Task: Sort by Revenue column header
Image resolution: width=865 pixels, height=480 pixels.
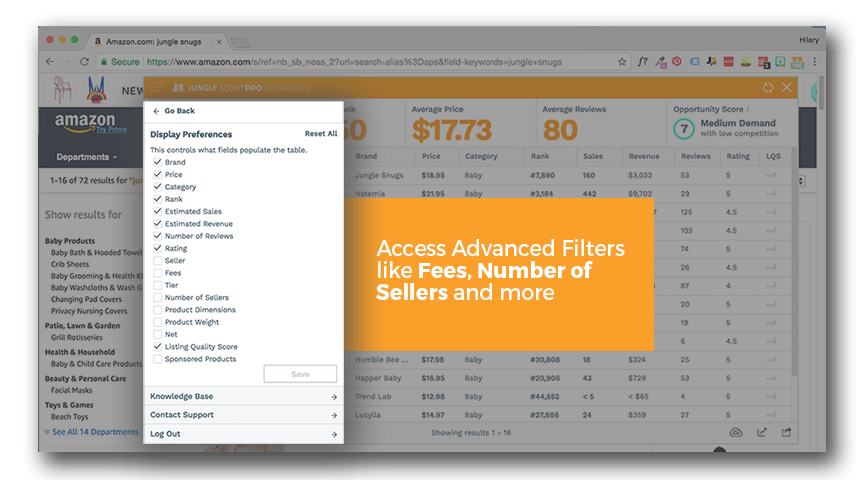Action: point(644,156)
